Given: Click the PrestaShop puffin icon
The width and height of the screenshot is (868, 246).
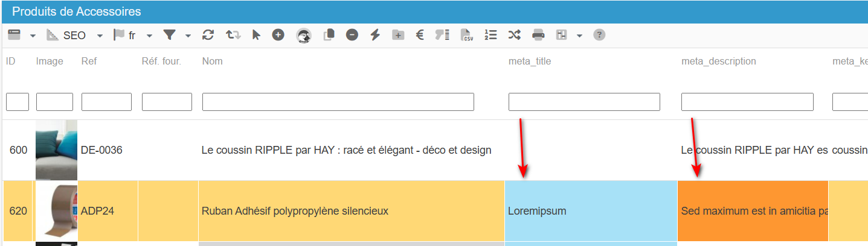Looking at the screenshot, I should pyautogui.click(x=304, y=36).
